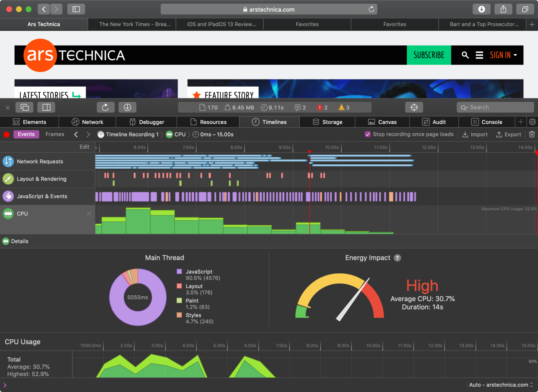Open the Ars Technica hamburger menu icon
The image size is (538, 392).
(x=479, y=55)
